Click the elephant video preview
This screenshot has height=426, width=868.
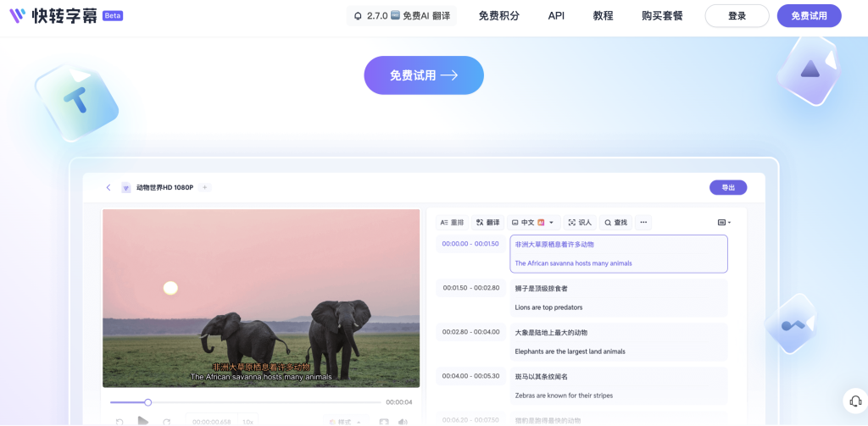point(261,297)
